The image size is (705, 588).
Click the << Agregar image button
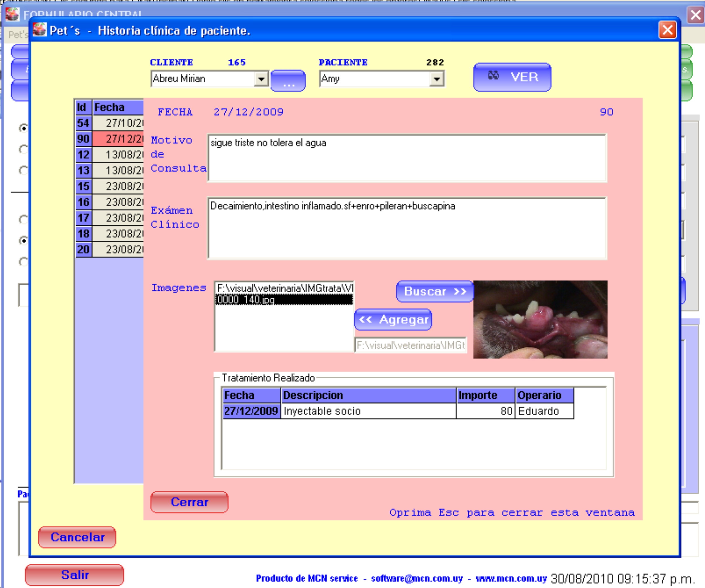[x=393, y=319]
